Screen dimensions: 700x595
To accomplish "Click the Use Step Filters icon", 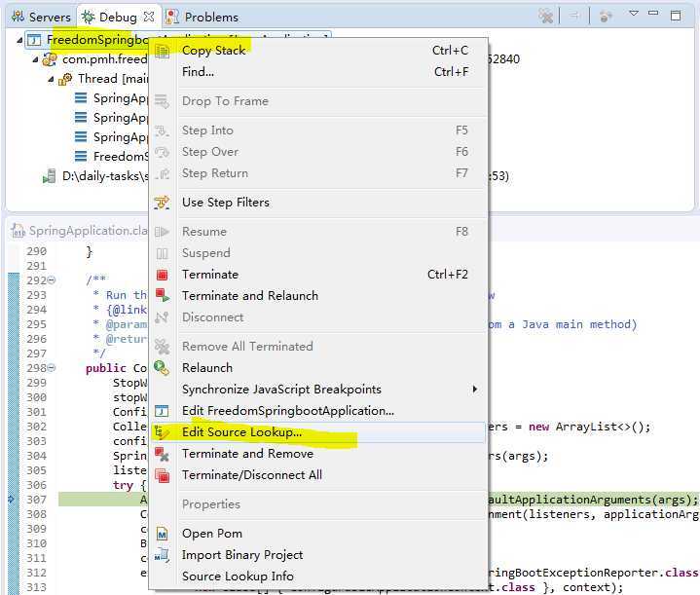I will click(162, 203).
